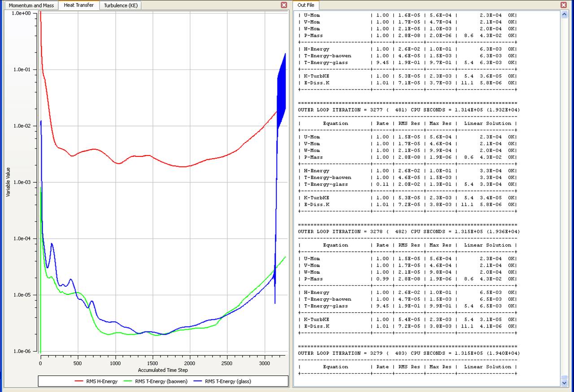Click the Variable Value y-axis title
574x392 pixels.
pyautogui.click(x=8, y=182)
